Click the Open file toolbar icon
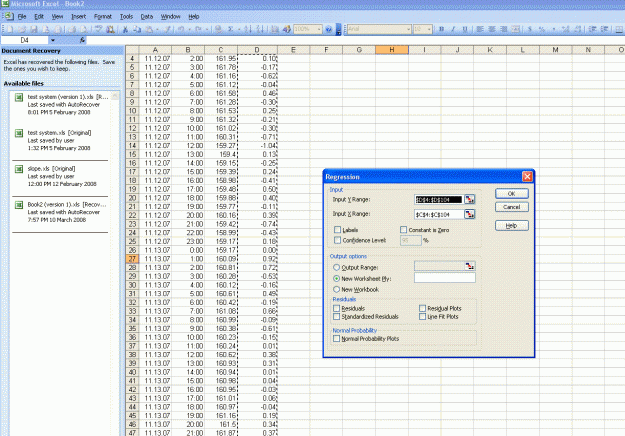Image resolution: width=625 pixels, height=436 pixels. (x=22, y=29)
